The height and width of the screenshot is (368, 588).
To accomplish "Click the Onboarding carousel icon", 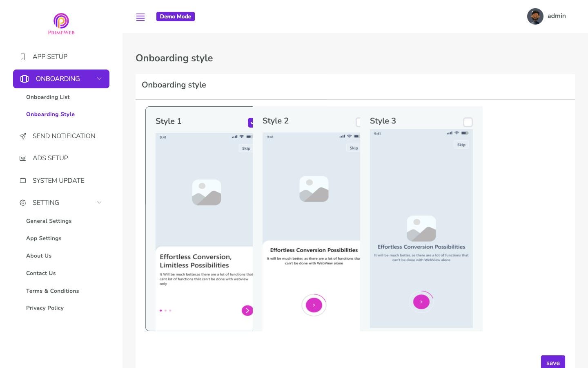I will coord(24,79).
